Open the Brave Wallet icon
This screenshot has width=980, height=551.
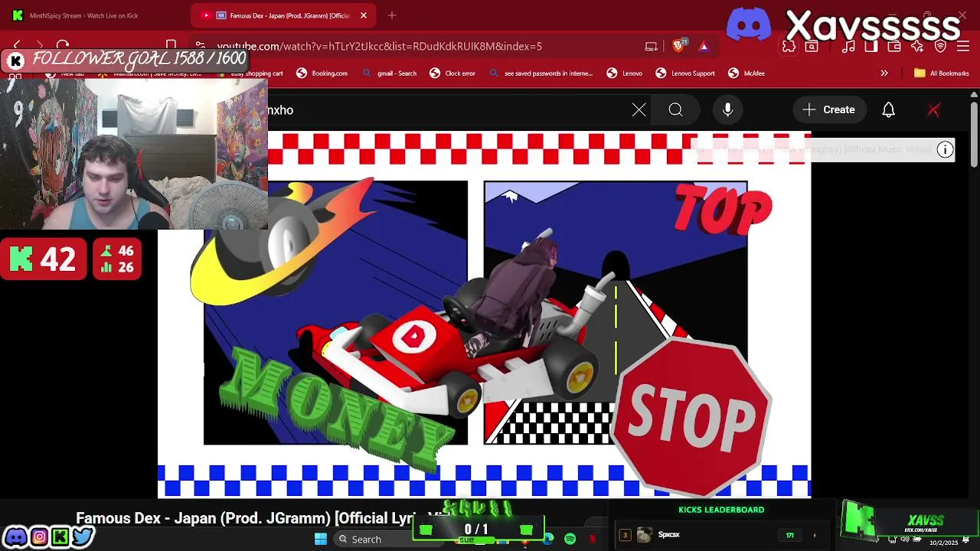(x=894, y=47)
